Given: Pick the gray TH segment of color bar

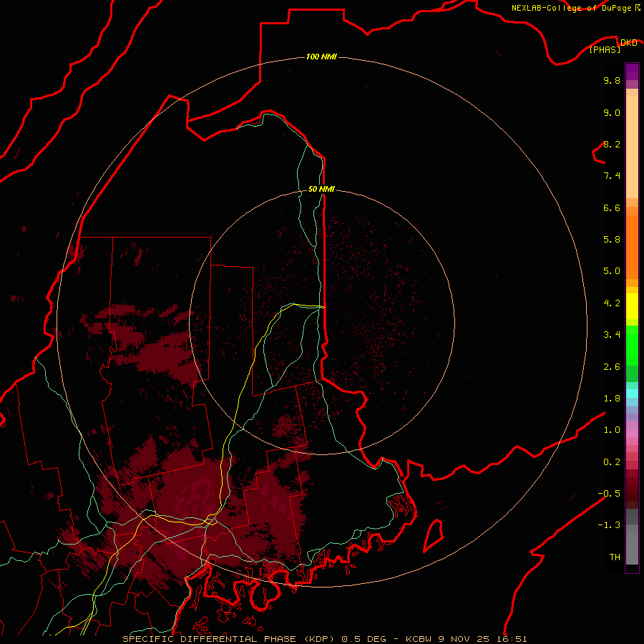Looking at the screenshot, I should [632, 549].
